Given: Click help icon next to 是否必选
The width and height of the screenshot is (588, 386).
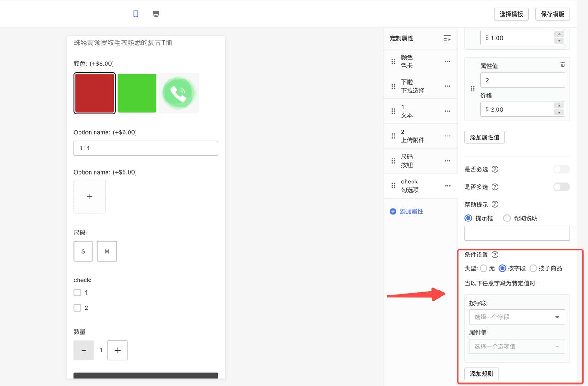Looking at the screenshot, I should click(x=495, y=169).
